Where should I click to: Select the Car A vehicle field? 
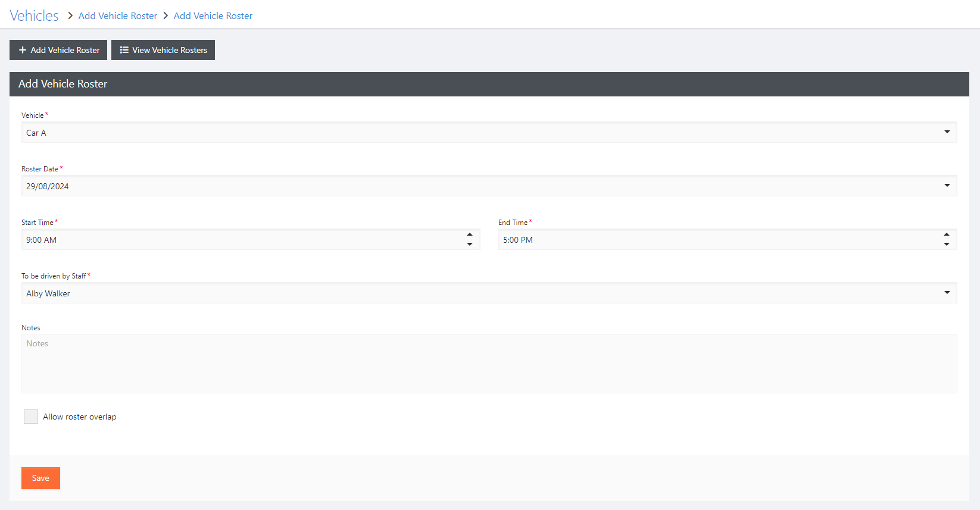489,132
